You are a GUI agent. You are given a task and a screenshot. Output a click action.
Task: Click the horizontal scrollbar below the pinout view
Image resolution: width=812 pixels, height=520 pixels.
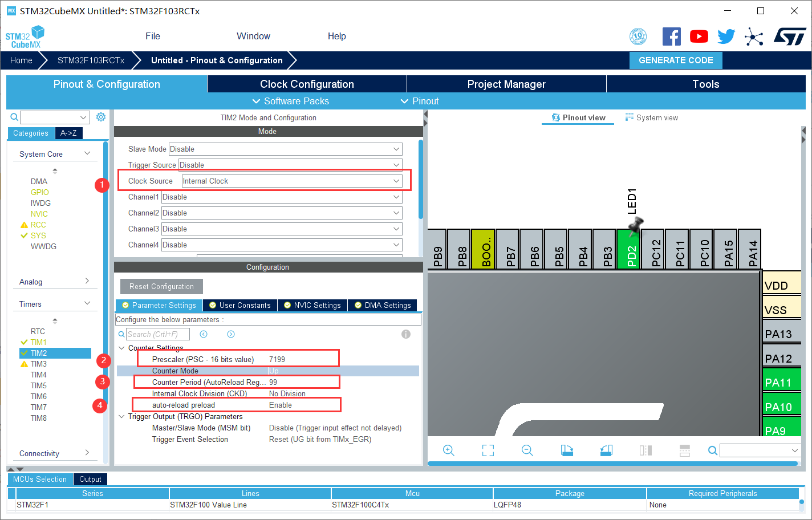coord(612,464)
